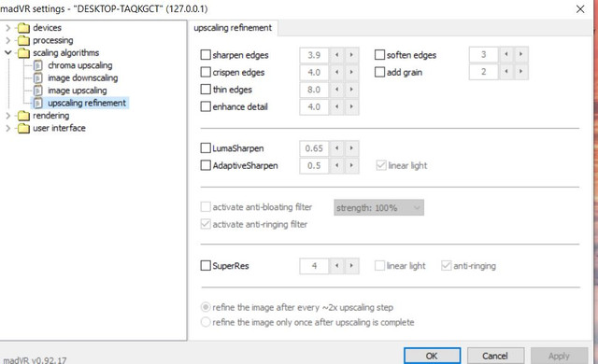Switch to the upscaling refinement tab

[x=233, y=28]
